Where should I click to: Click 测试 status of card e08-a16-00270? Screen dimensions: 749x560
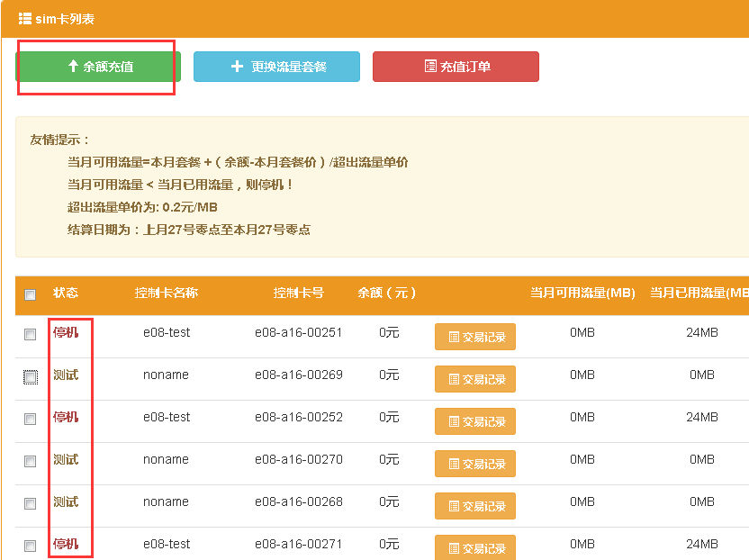tap(66, 459)
